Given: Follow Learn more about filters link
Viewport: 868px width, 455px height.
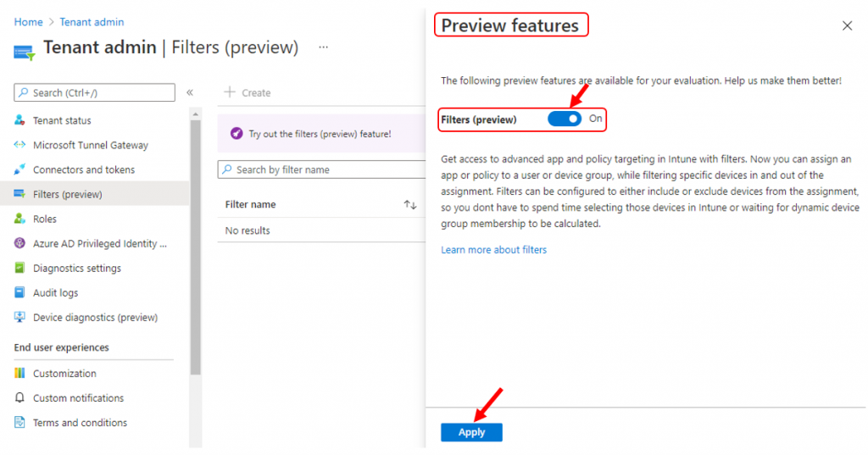Looking at the screenshot, I should [493, 250].
